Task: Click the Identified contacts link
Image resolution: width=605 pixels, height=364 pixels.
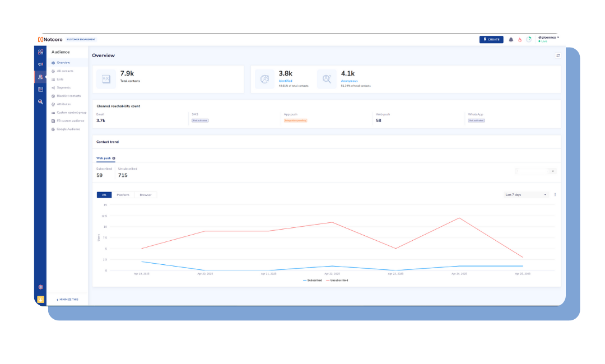Action: coord(285,81)
